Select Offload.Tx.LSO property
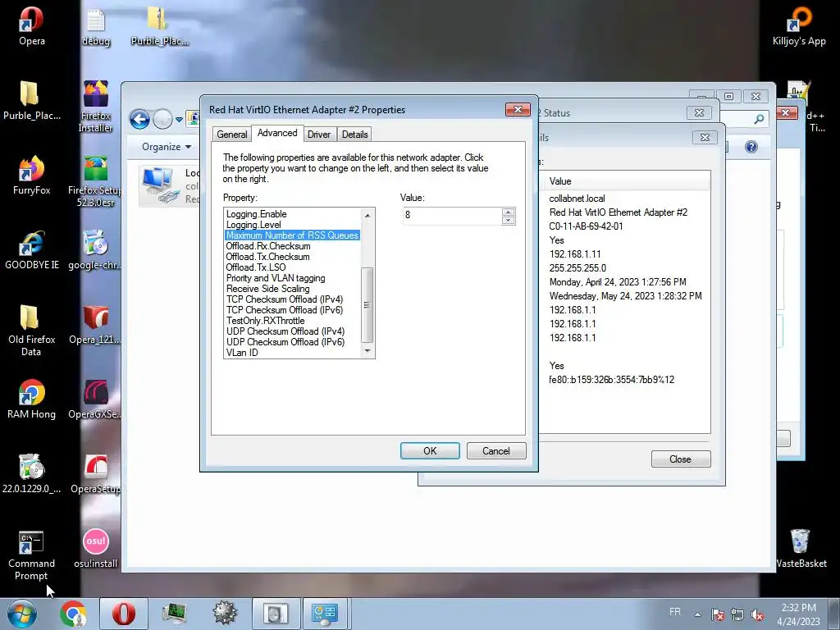Screen dimensions: 840x630 coord(293,267)
